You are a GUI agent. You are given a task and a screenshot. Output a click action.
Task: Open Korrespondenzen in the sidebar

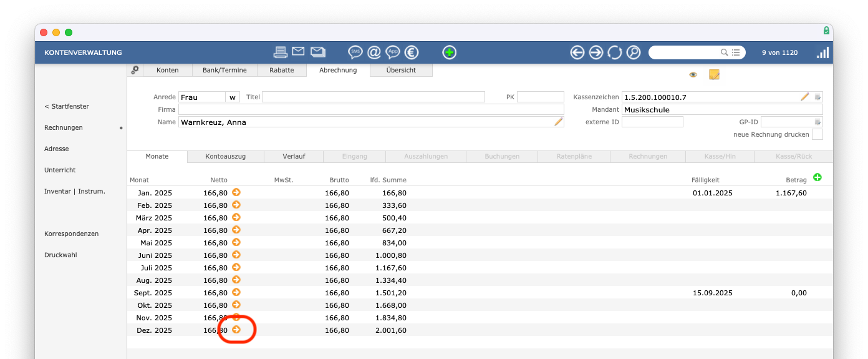coord(71,234)
